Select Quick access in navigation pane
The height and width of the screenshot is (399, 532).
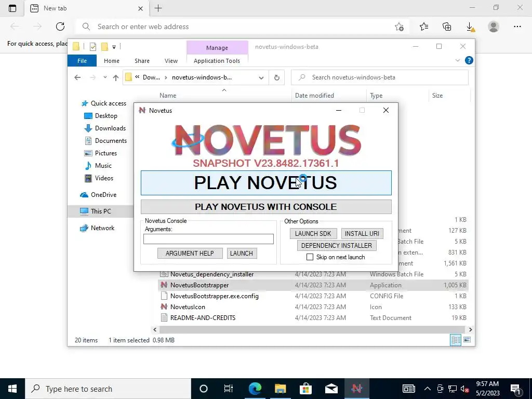[104, 103]
